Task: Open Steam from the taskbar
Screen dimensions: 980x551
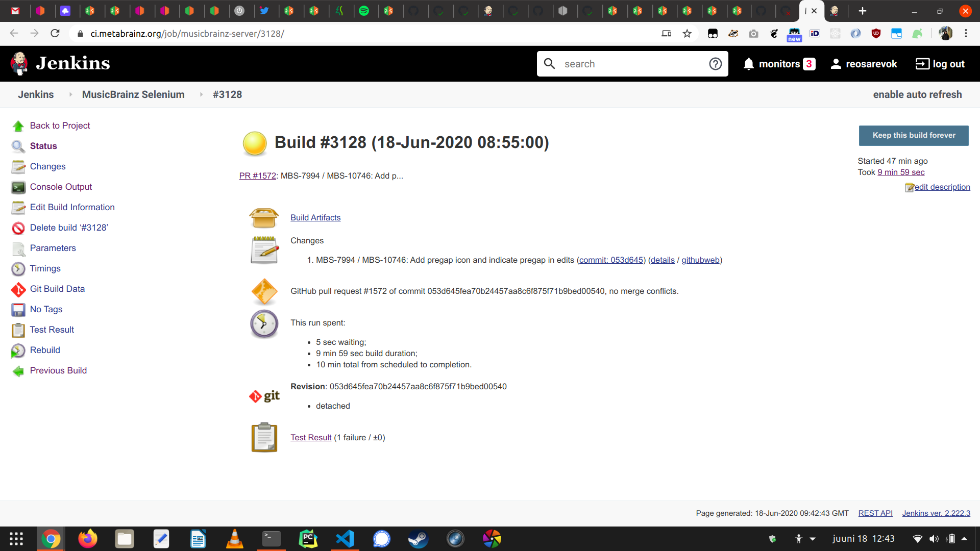Action: pyautogui.click(x=418, y=539)
